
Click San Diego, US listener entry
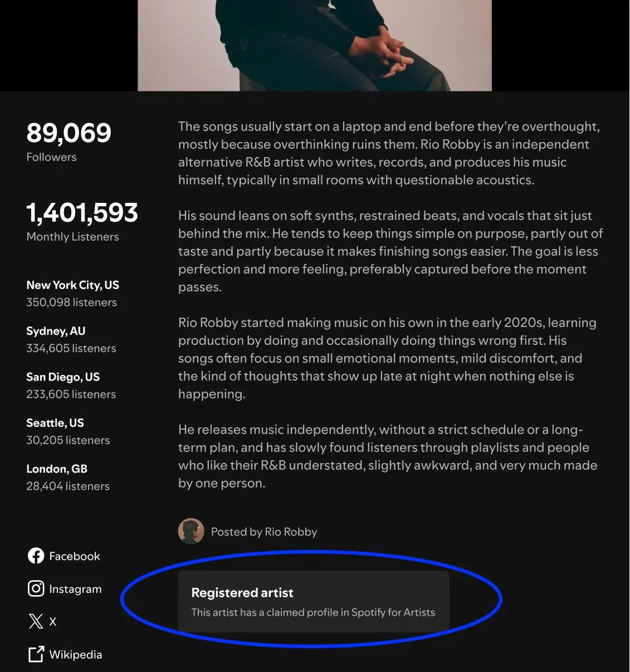click(x=71, y=384)
